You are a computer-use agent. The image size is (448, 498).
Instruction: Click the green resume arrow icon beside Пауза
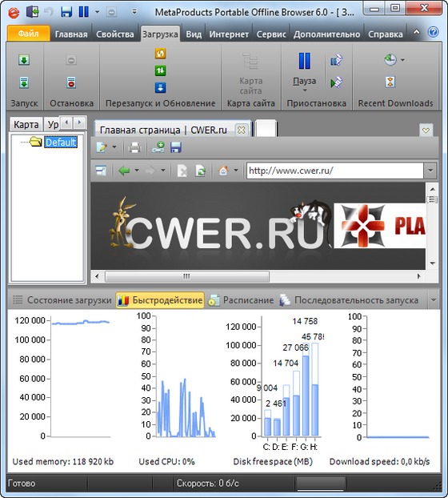(x=336, y=82)
